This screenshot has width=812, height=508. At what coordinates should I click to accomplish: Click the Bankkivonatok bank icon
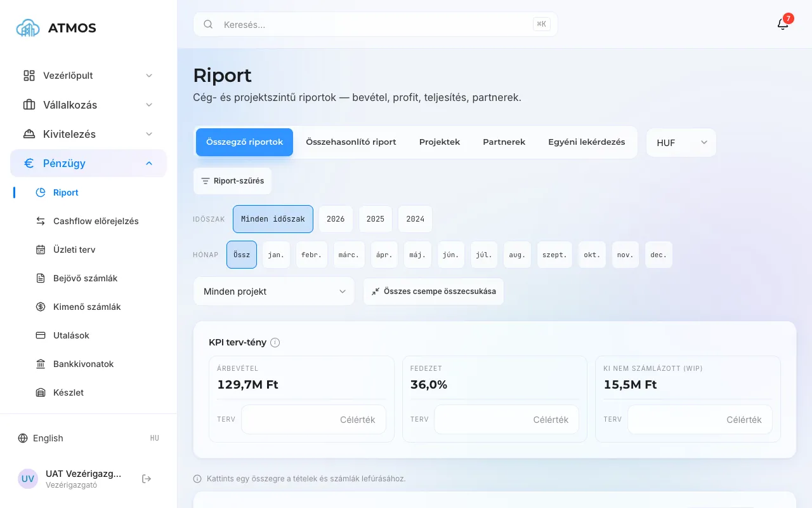tap(41, 364)
